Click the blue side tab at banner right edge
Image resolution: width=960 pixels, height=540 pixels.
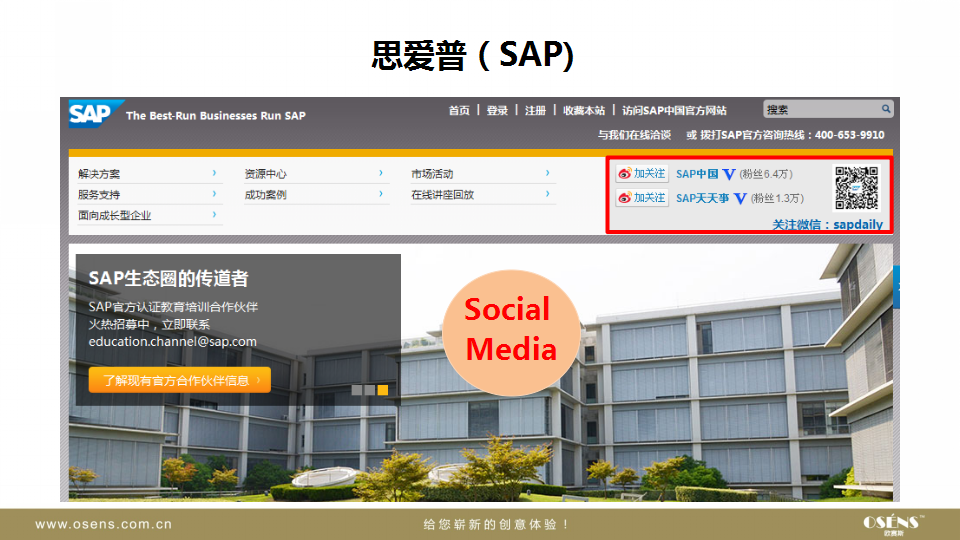pos(896,287)
